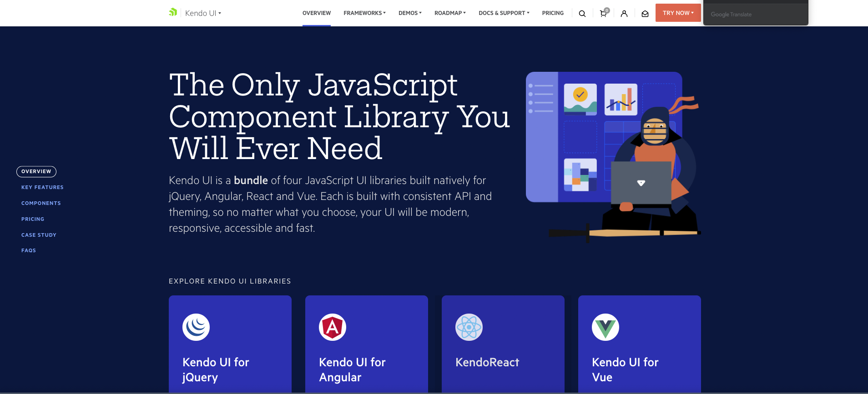The height and width of the screenshot is (394, 868).
Task: Click the bold word 'bundle' in description
Action: click(251, 180)
